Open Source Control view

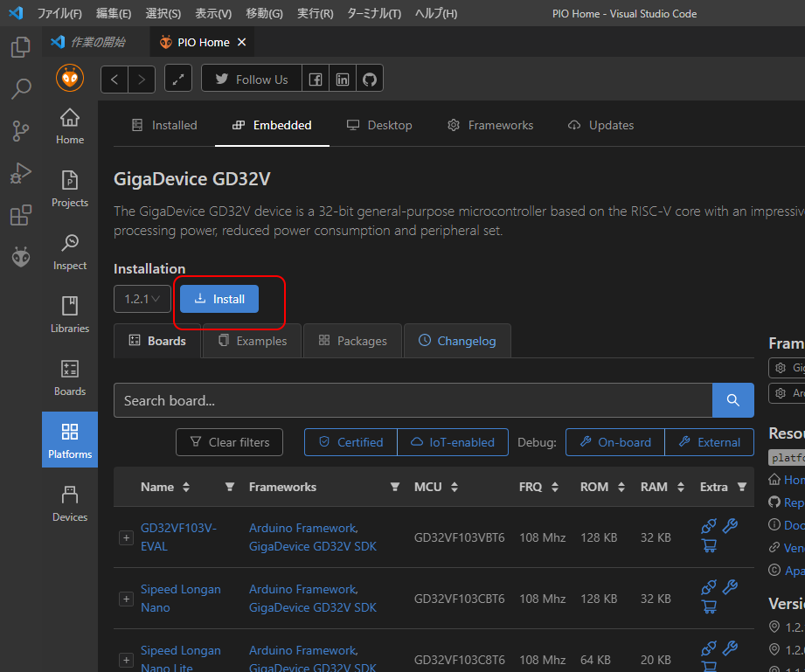[21, 131]
